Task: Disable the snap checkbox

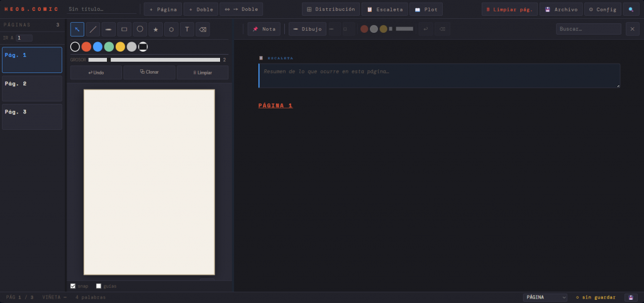Action: (73, 286)
